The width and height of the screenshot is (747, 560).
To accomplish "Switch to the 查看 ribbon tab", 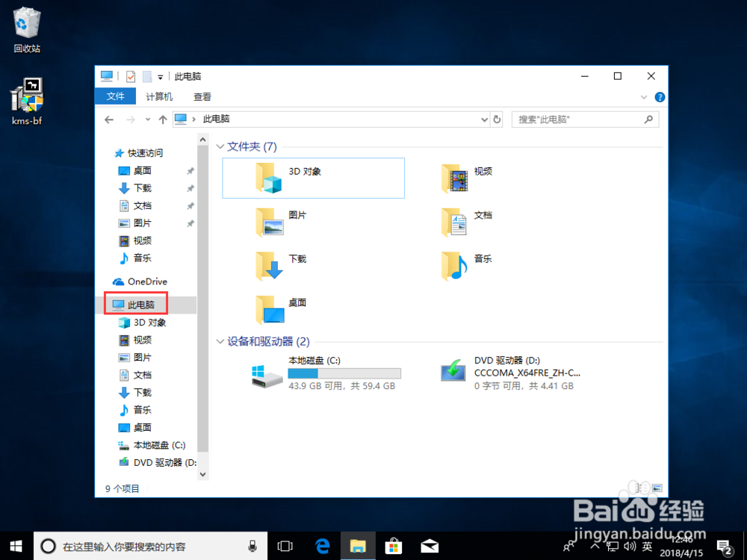I will tap(202, 96).
